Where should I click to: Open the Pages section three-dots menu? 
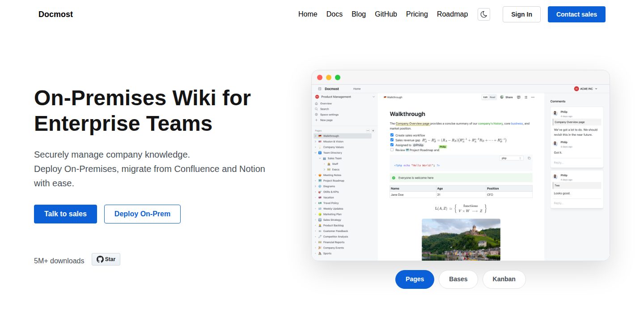click(368, 130)
